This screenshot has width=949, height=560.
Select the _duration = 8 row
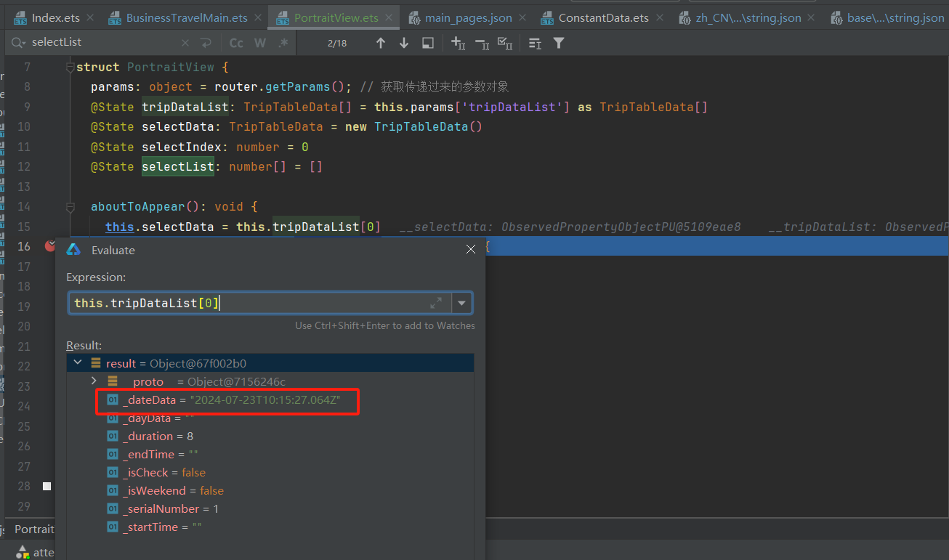270,437
